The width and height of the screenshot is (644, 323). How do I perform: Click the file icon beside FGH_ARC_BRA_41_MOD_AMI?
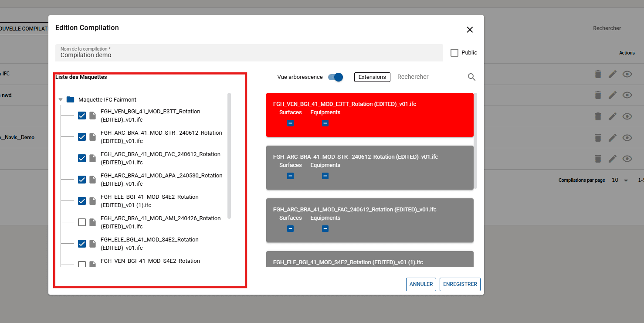click(92, 222)
